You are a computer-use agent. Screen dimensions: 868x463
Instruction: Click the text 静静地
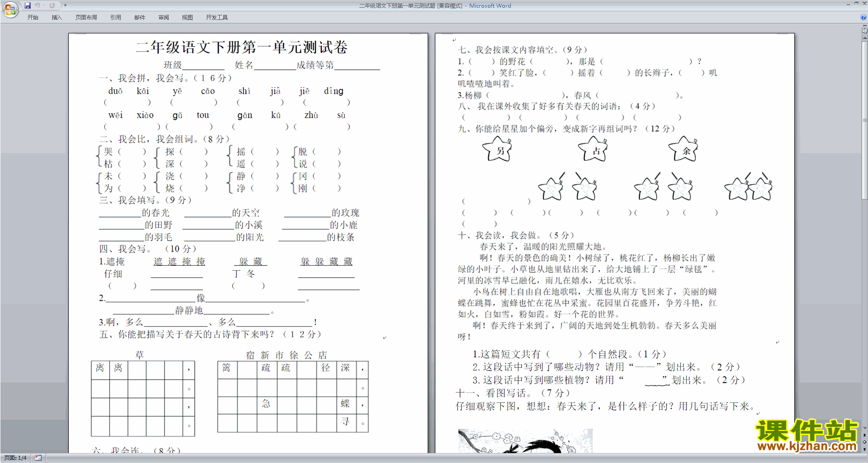[189, 310]
